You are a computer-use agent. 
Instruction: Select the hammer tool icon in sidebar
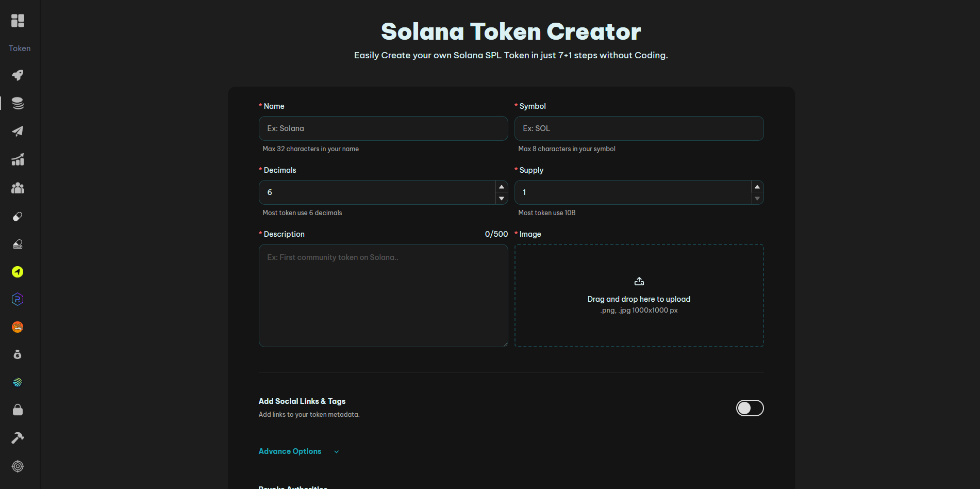[x=18, y=438]
